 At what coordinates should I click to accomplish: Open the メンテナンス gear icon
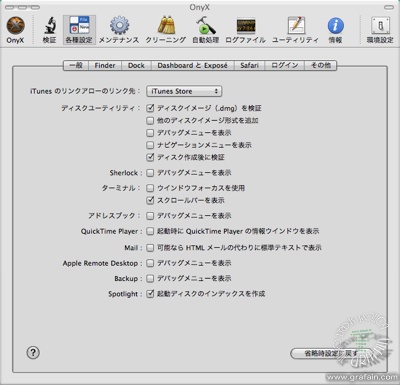119,30
